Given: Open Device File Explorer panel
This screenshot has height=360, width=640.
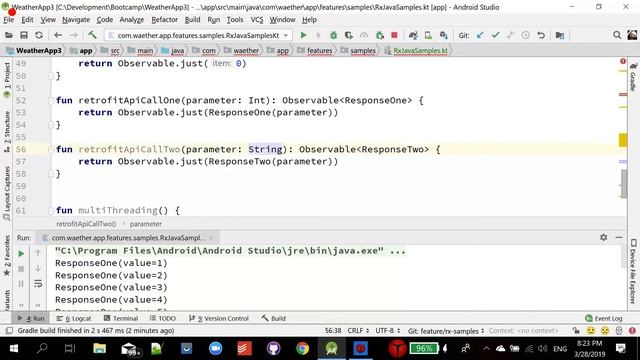Looking at the screenshot, I should (x=633, y=271).
